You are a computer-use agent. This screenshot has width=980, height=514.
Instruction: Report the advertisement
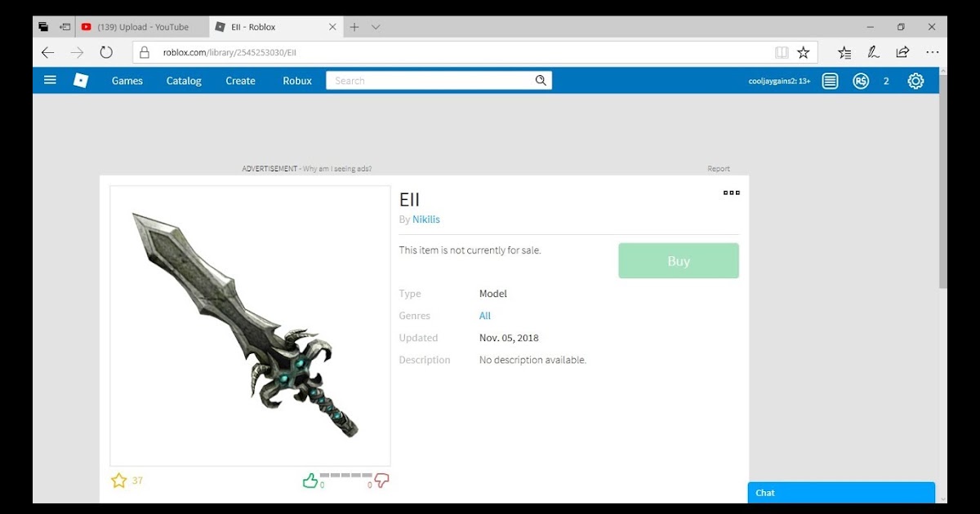tap(719, 169)
